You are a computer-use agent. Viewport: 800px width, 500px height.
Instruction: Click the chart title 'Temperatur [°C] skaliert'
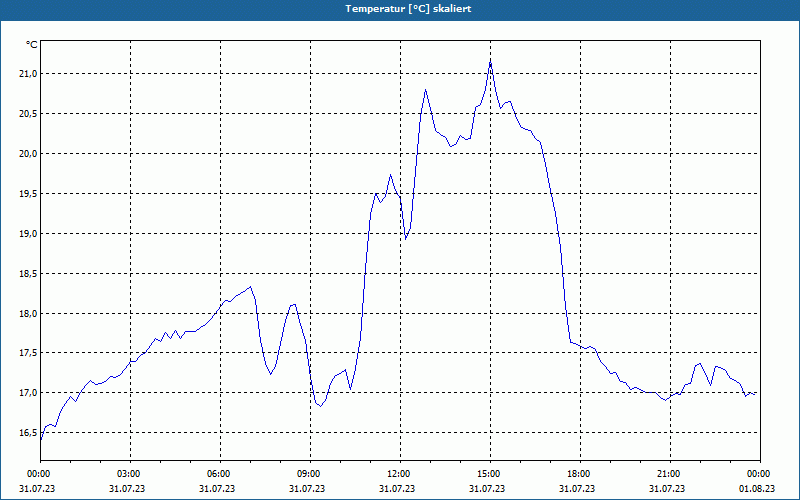(408, 9)
